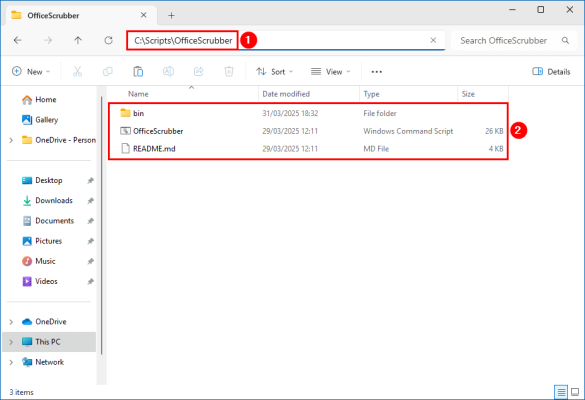Click the Copy icon in toolbar

click(x=108, y=71)
